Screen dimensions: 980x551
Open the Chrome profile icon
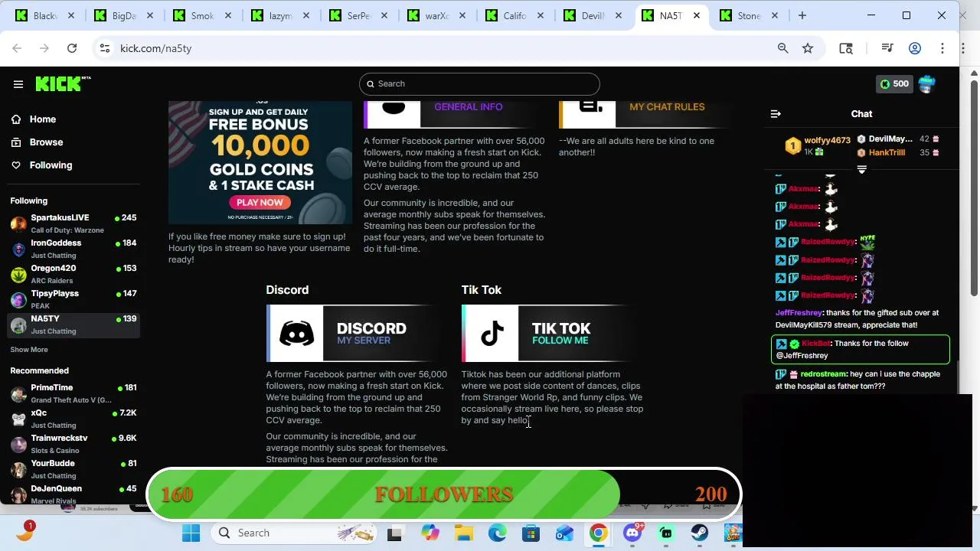click(x=915, y=48)
